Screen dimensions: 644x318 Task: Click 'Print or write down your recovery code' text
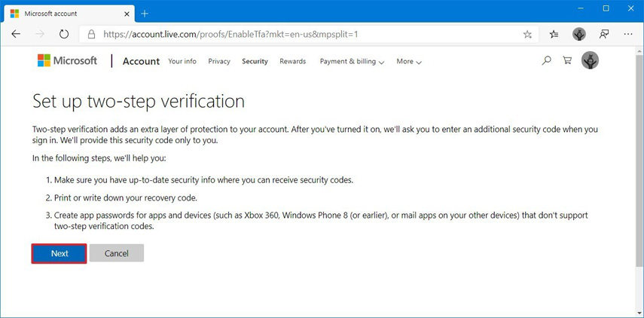pyautogui.click(x=126, y=197)
